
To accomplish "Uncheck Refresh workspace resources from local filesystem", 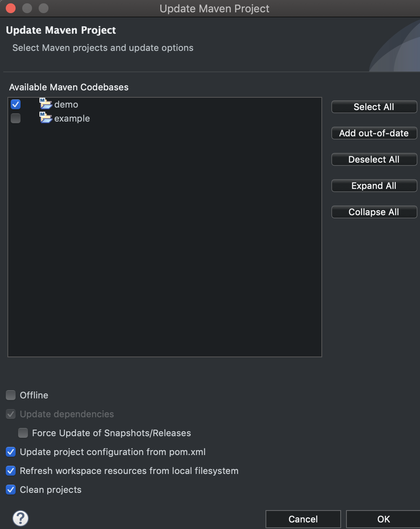I will (x=11, y=471).
